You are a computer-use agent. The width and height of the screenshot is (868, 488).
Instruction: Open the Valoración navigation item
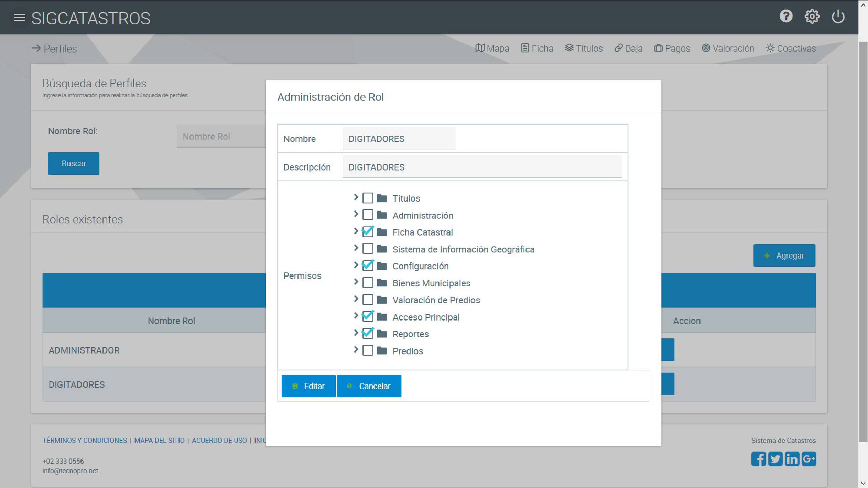pyautogui.click(x=728, y=48)
